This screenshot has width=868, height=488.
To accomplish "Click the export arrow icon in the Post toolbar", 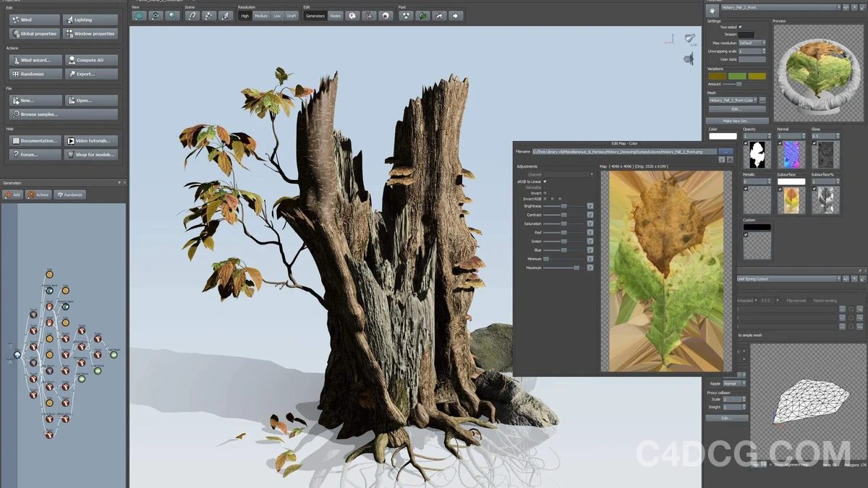I will tap(455, 16).
